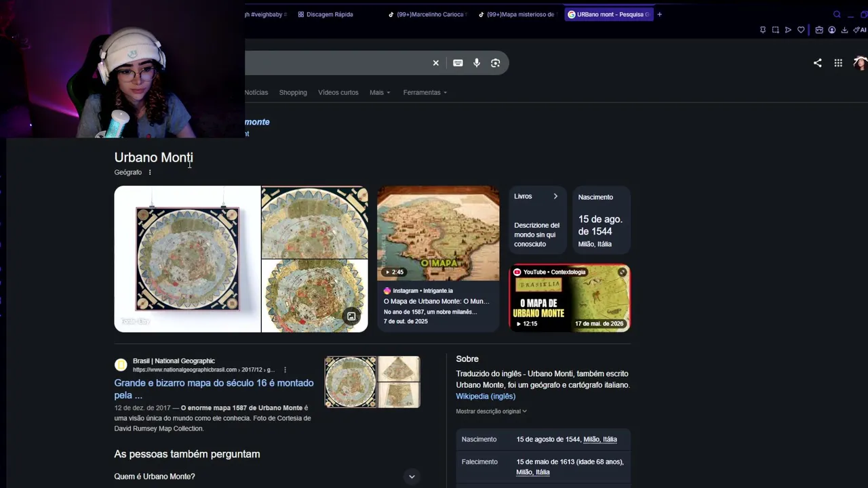The width and height of the screenshot is (868, 488).
Task: Open the browser profile account icon
Action: coord(832,30)
